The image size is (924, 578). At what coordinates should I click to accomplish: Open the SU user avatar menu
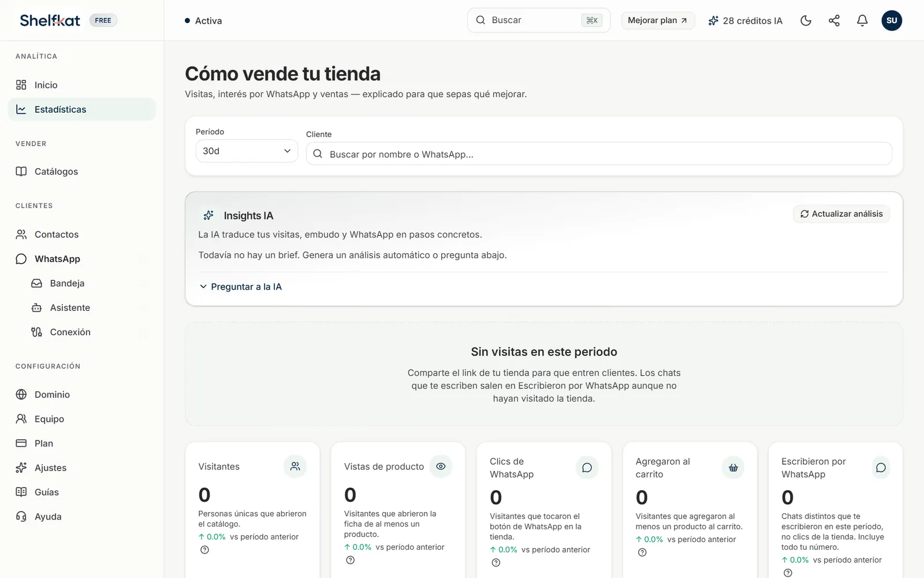892,21
